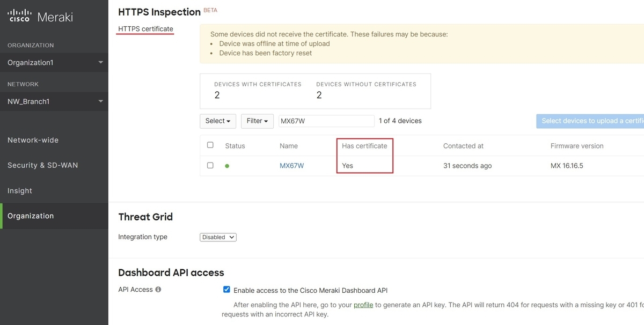Click the device search field containing MX67W
The height and width of the screenshot is (325, 644).
click(326, 121)
